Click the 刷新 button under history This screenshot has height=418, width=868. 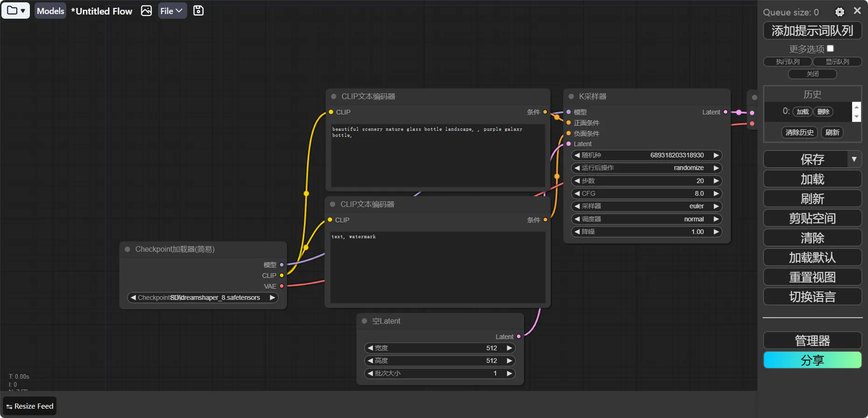(x=833, y=133)
